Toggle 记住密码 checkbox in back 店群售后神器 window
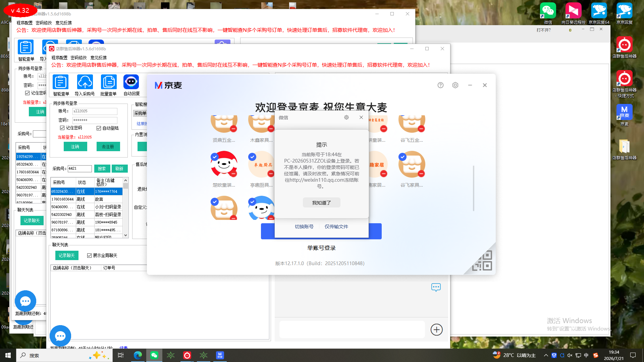The height and width of the screenshot is (362, 644). [x=27, y=93]
